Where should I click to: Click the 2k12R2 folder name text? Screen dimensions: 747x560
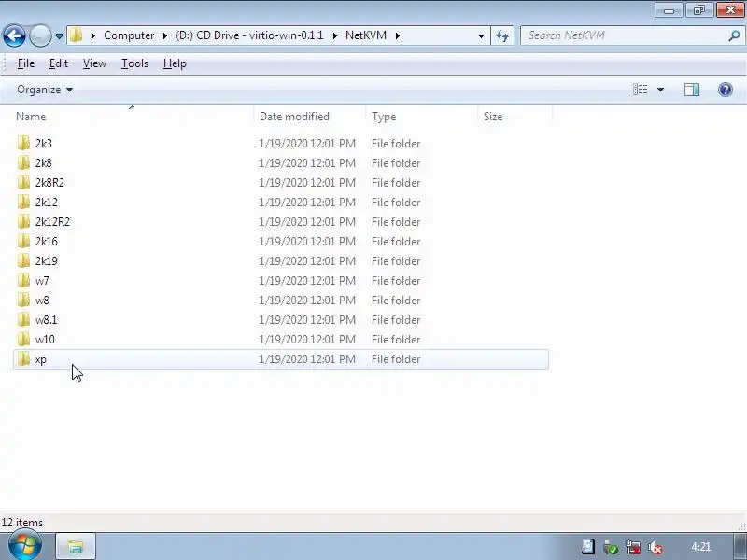coord(52,222)
